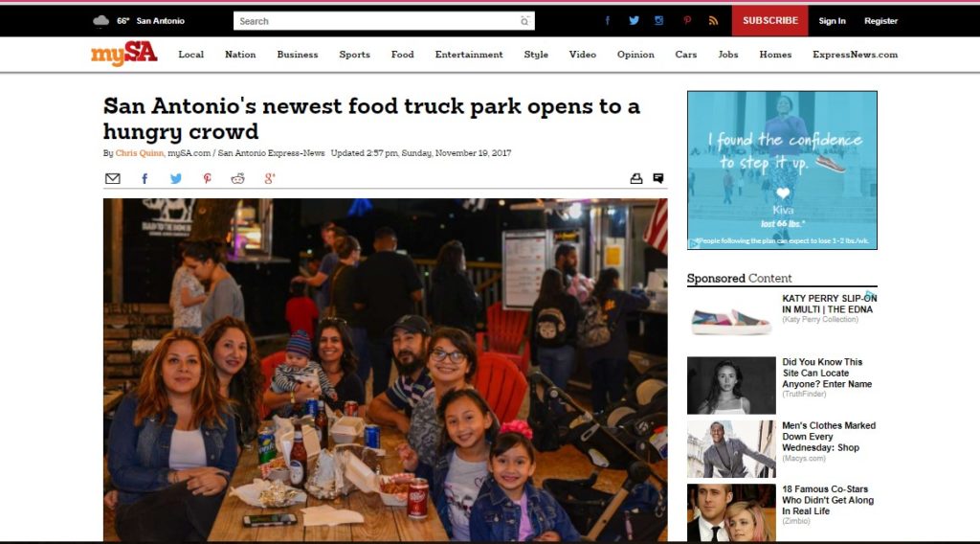Share article via email envelope icon
Screen dimensions: 980x544
click(x=113, y=179)
